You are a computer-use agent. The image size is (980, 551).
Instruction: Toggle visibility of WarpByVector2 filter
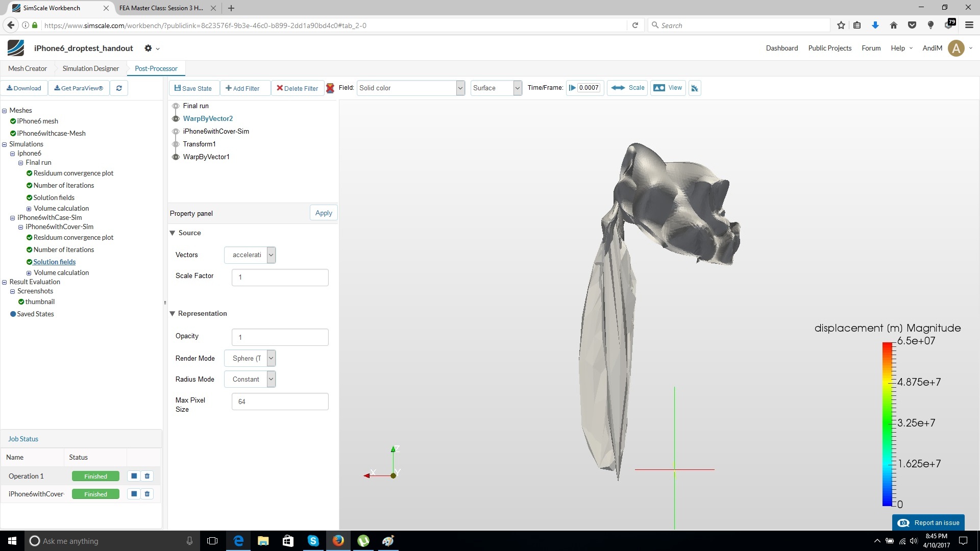[x=176, y=118]
